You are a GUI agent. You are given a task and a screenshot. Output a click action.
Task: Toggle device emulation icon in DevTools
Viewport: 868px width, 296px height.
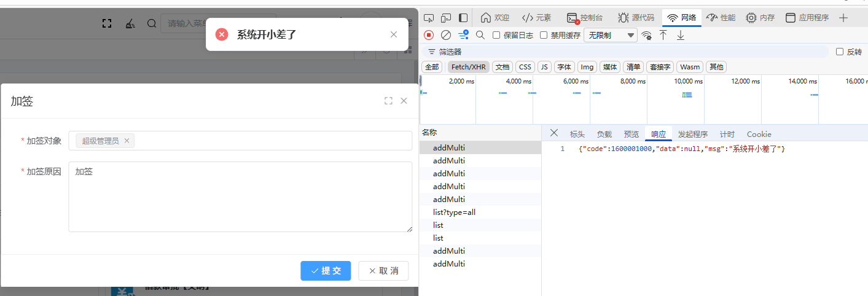coord(446,18)
